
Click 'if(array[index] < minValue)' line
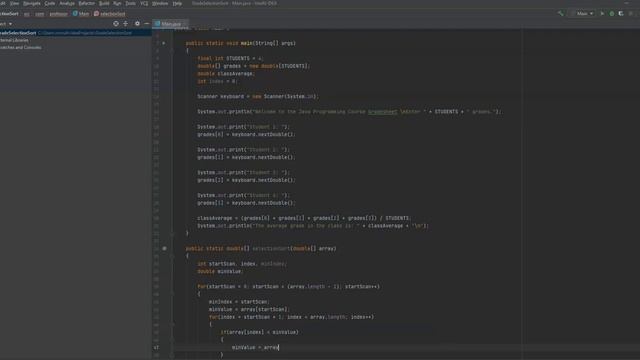[260, 332]
